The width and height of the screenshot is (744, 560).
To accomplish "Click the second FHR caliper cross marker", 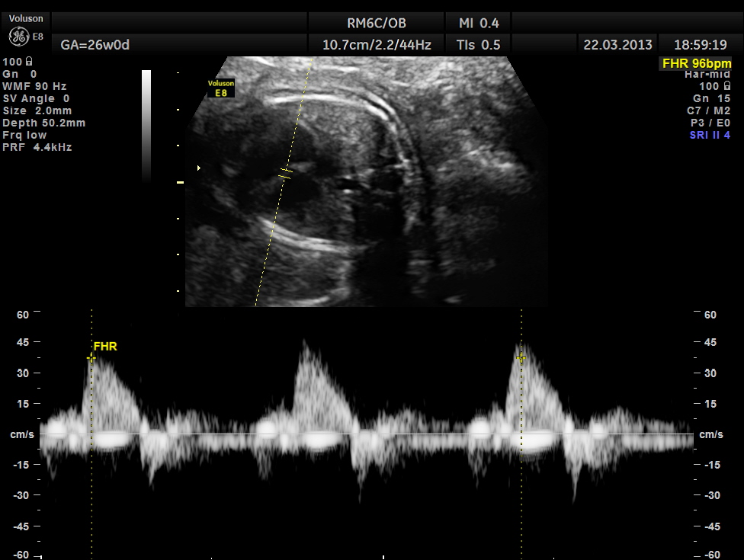I will point(521,357).
